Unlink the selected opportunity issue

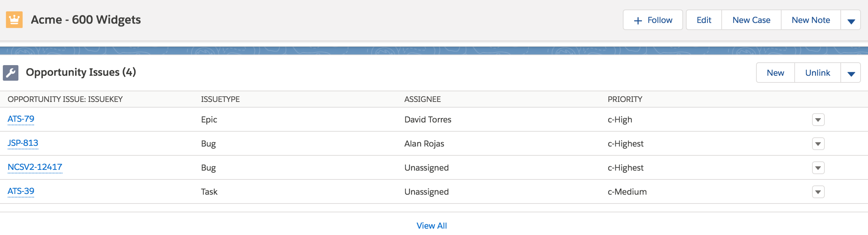coord(817,73)
